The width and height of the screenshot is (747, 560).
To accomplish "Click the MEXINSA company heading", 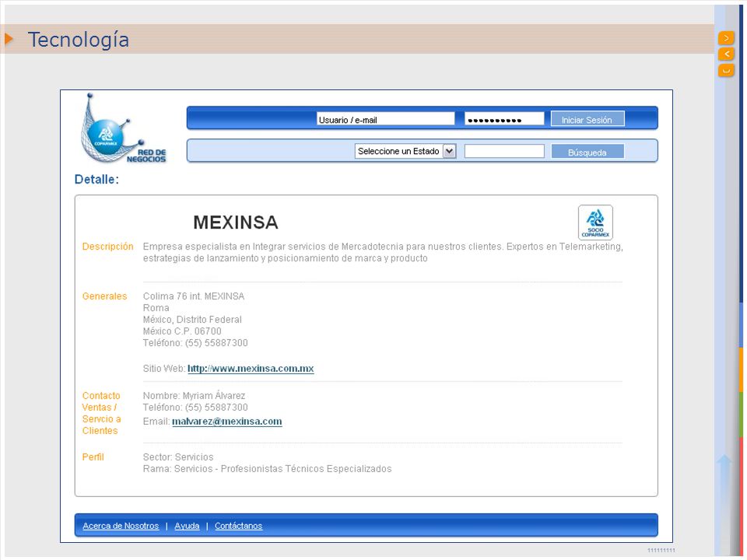I will [x=235, y=222].
